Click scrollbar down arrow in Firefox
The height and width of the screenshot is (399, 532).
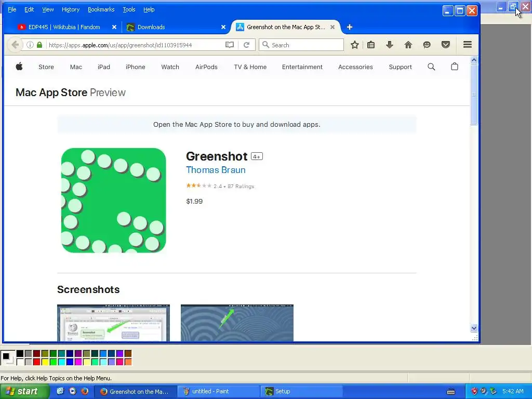pos(474,328)
